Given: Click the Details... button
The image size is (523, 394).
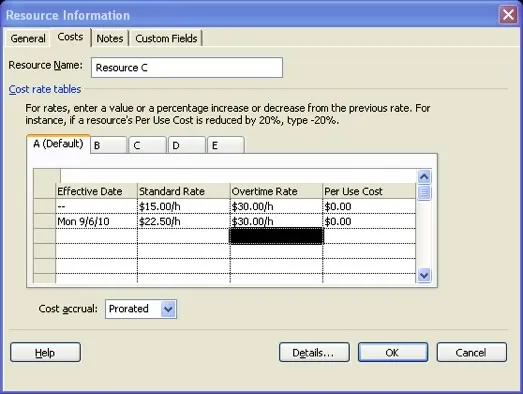Looking at the screenshot, I should (x=314, y=352).
